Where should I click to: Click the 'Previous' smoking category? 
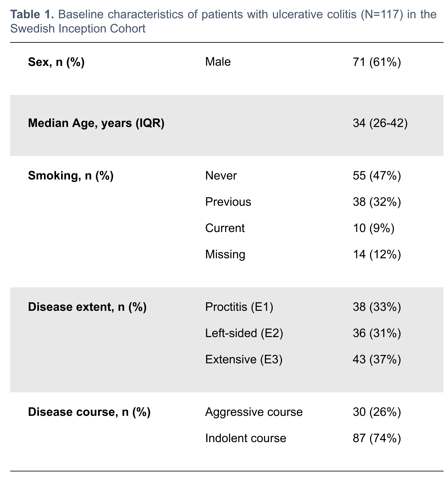(228, 202)
